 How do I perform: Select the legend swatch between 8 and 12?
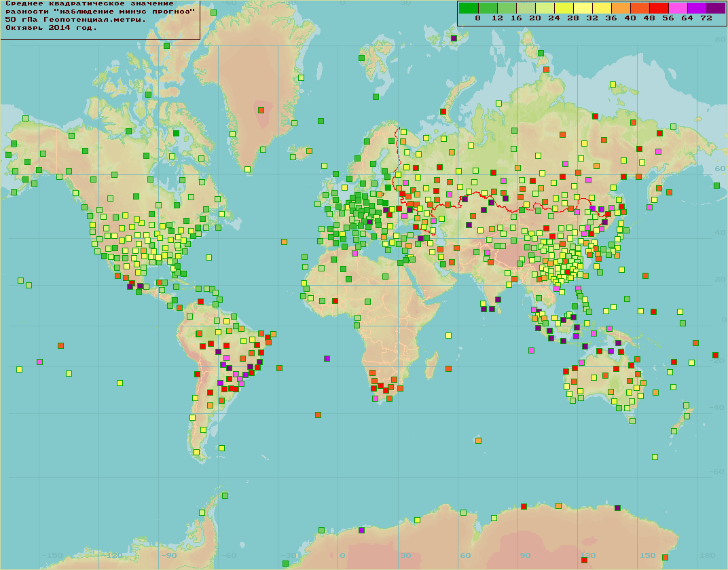[x=488, y=7]
